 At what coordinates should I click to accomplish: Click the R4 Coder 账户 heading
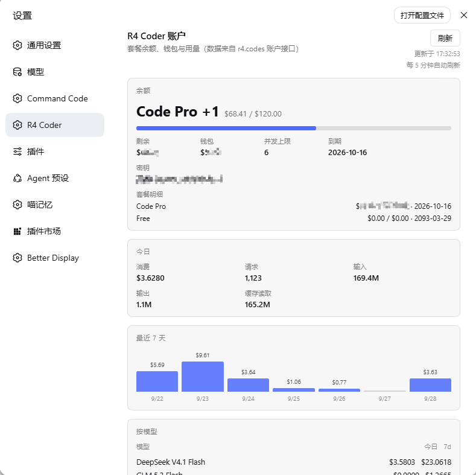[156, 36]
